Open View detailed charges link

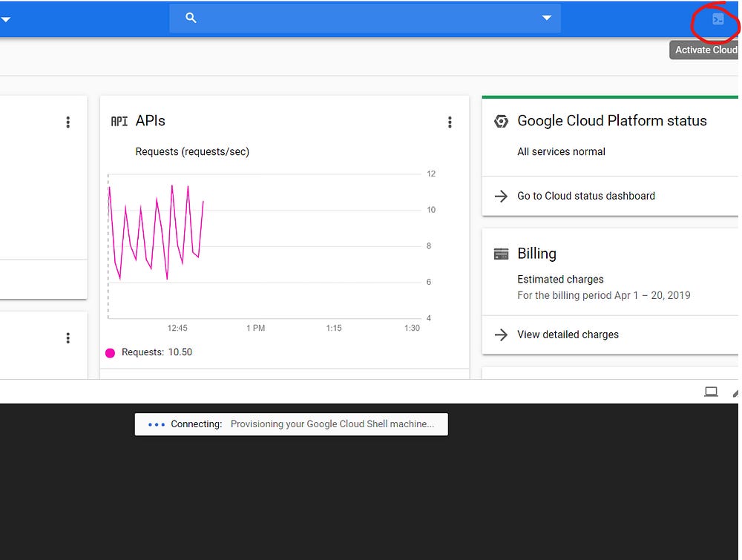point(568,335)
